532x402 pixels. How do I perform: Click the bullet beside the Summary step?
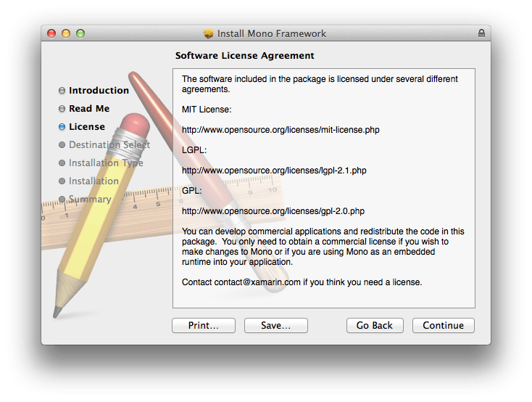click(62, 200)
